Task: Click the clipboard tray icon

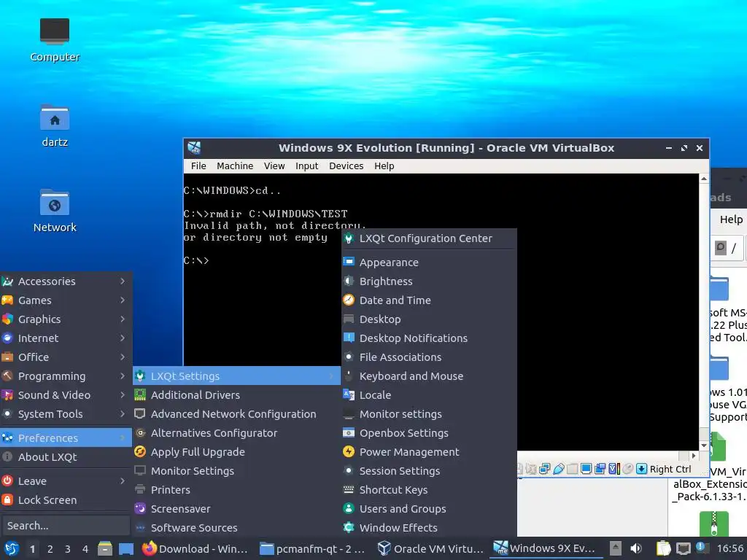Action: [663, 548]
